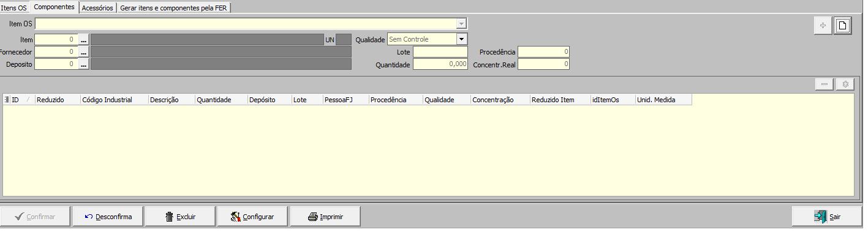Select the Componentes tab
This screenshot has width=868, height=232.
[55, 7]
